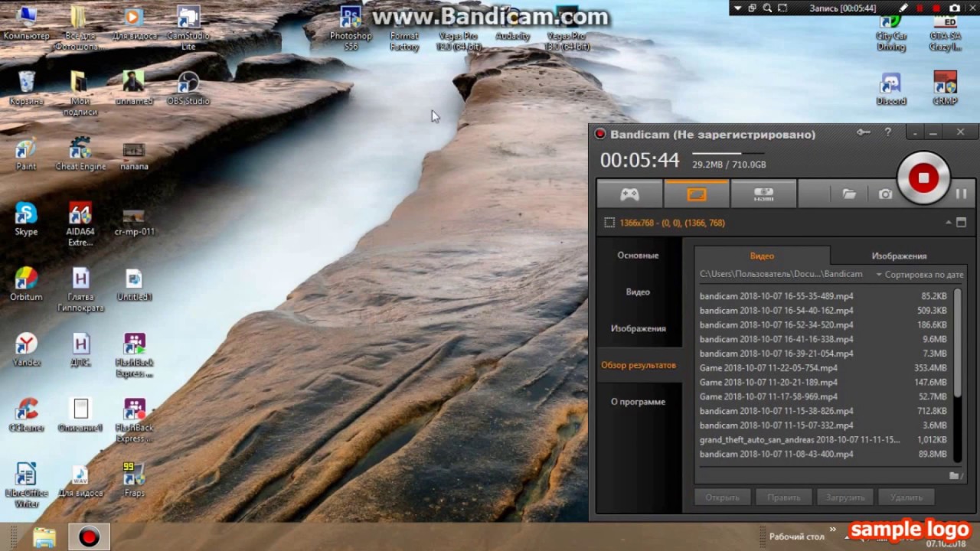This screenshot has width=980, height=551.
Task: Select Game 2018-10-07 11-22-05-754.mp4
Action: (x=824, y=368)
